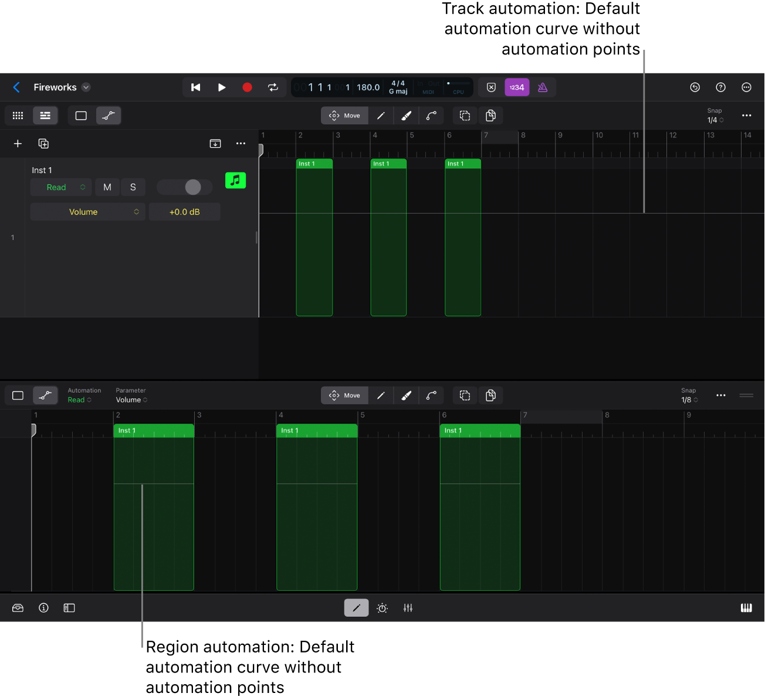Toggle multiple select in editor toolbar
This screenshot has width=765, height=700.
[465, 396]
